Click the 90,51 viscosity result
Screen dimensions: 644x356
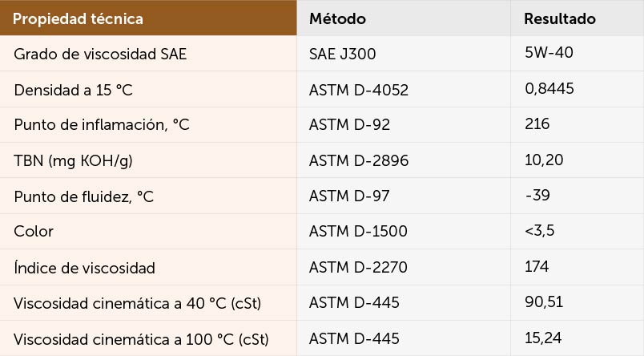(544, 302)
